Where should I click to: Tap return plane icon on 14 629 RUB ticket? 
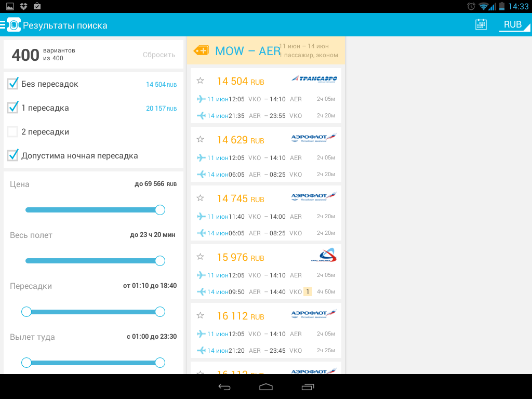coord(201,175)
